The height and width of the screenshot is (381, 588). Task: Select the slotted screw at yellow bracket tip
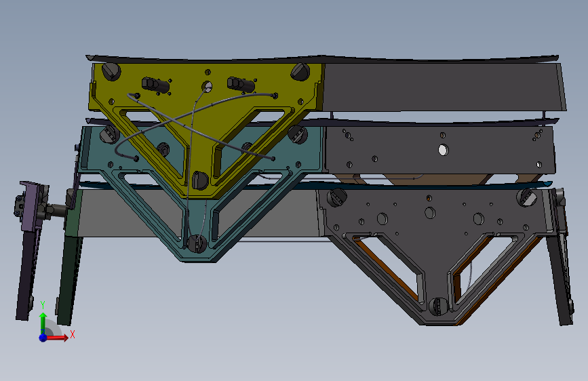(x=200, y=180)
